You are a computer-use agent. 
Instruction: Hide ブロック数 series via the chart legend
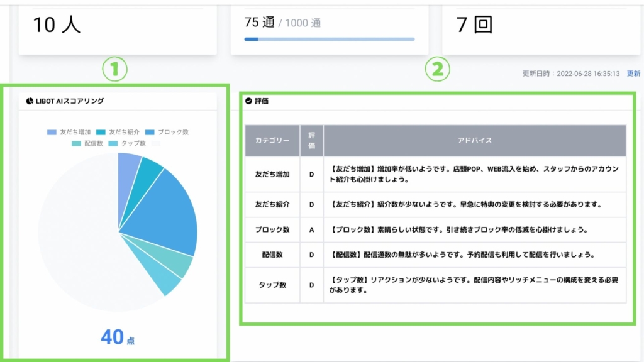click(167, 133)
